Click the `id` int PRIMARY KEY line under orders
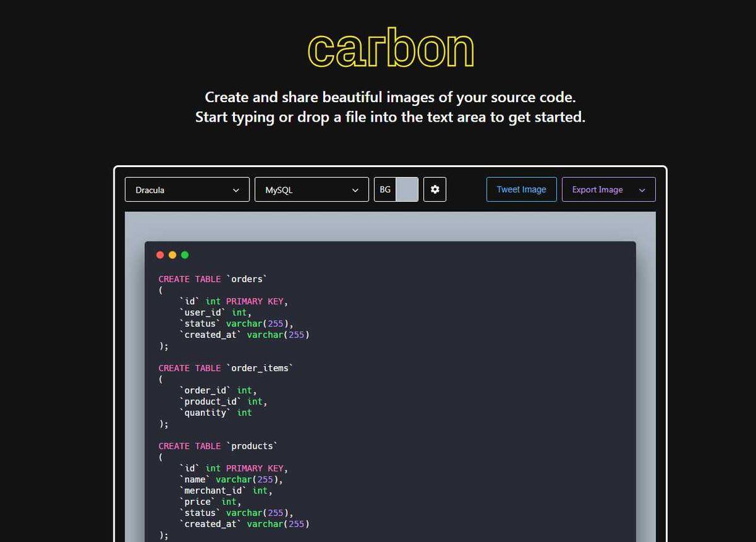Image resolution: width=756 pixels, height=542 pixels. (234, 301)
